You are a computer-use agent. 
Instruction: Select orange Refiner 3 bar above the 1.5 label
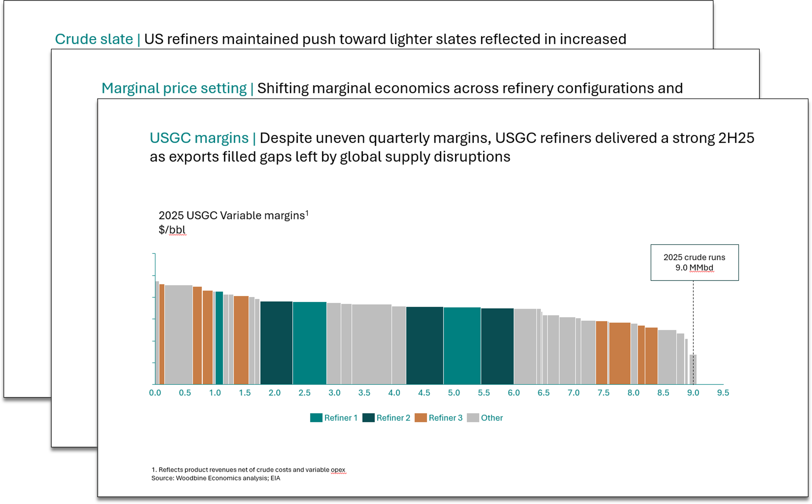click(x=241, y=340)
